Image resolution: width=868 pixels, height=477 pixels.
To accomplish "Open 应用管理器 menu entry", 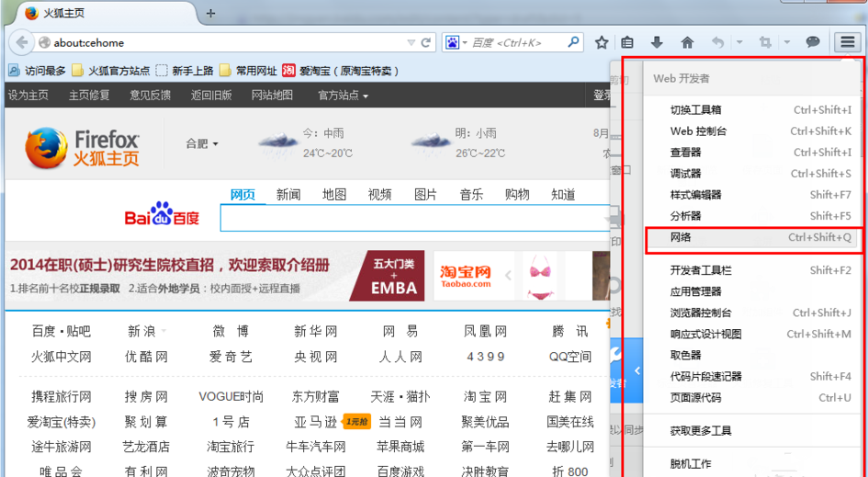I will (x=753, y=291).
